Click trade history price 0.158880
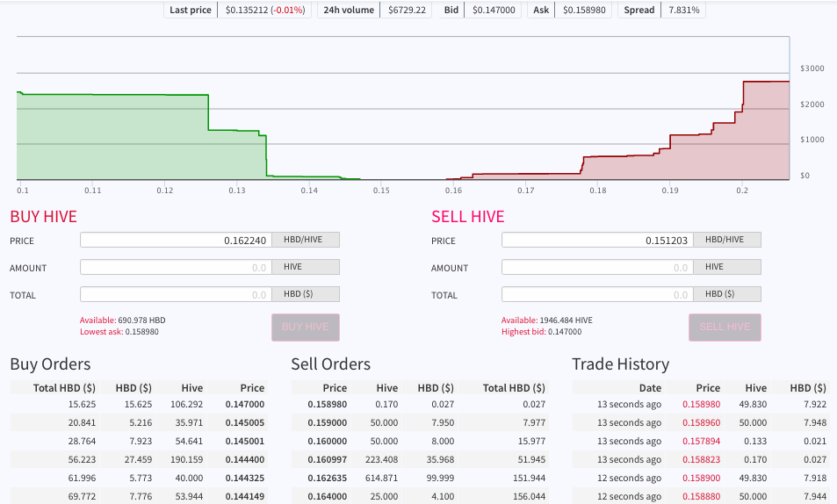The height and width of the screenshot is (504, 837). 701,496
